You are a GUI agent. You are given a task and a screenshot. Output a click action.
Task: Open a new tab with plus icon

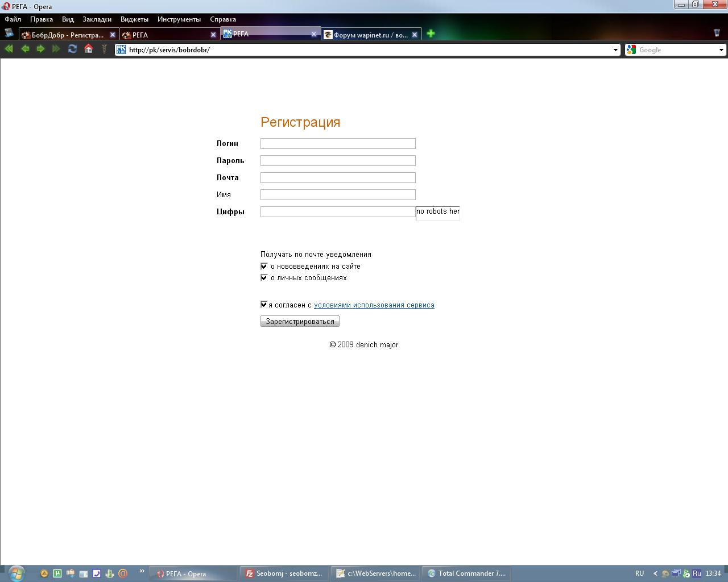431,34
